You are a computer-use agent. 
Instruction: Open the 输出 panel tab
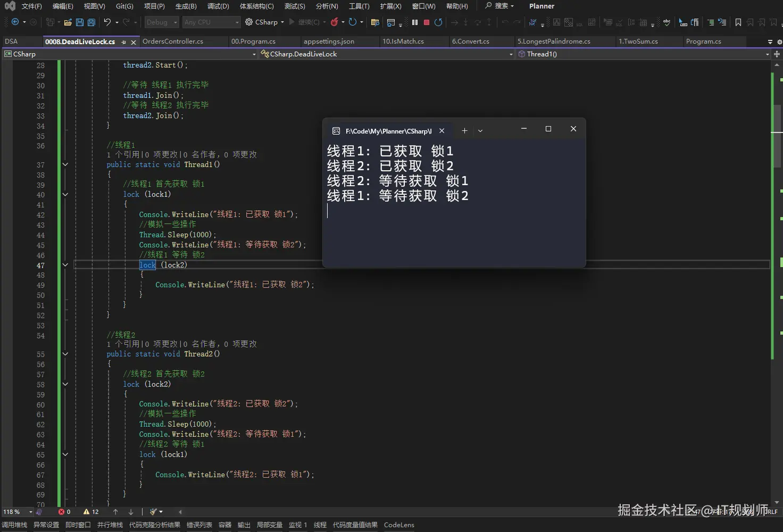(x=244, y=525)
